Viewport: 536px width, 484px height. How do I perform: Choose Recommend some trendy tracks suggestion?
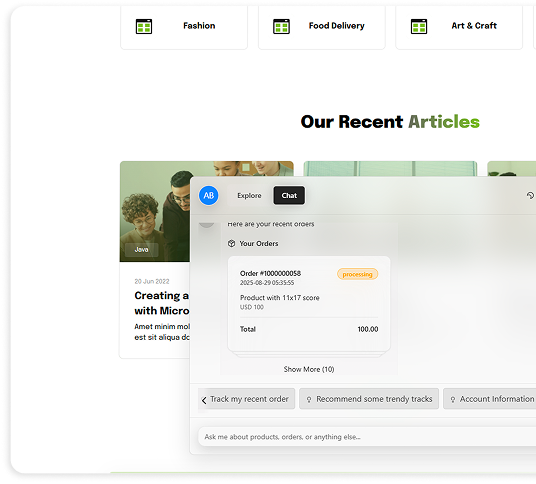point(369,399)
